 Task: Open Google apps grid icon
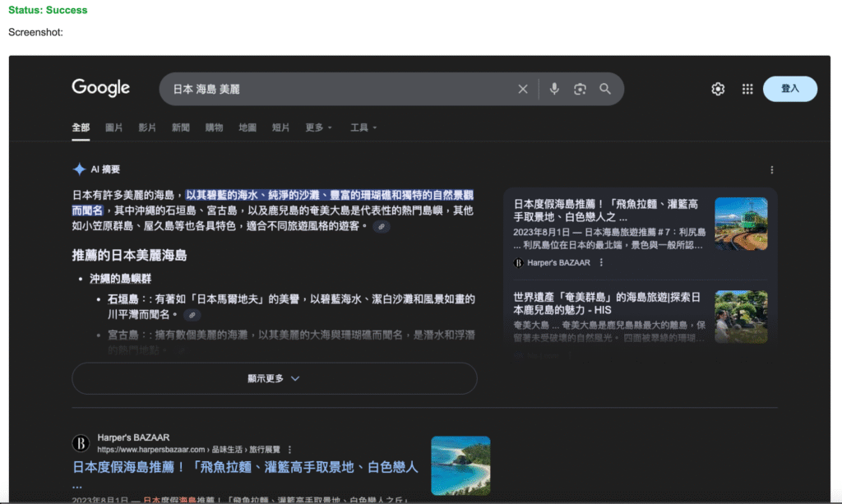point(747,89)
